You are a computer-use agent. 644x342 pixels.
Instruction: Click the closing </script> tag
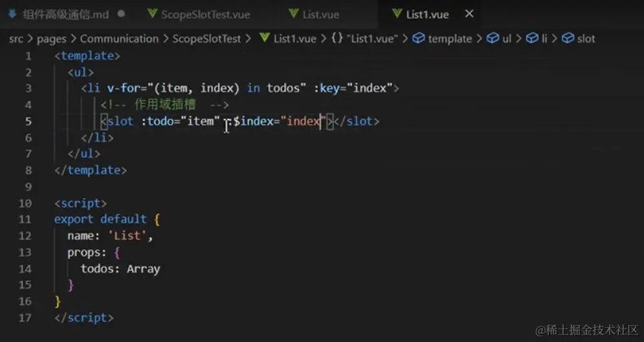click(x=84, y=318)
